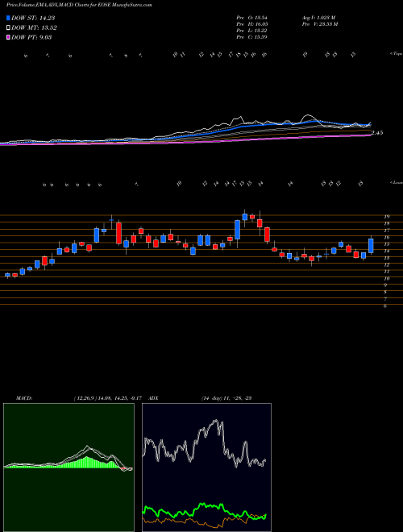Select the 'DOW ST: 14.23' legend text
Screen dimensions: 403x532
pyautogui.click(x=33, y=18)
